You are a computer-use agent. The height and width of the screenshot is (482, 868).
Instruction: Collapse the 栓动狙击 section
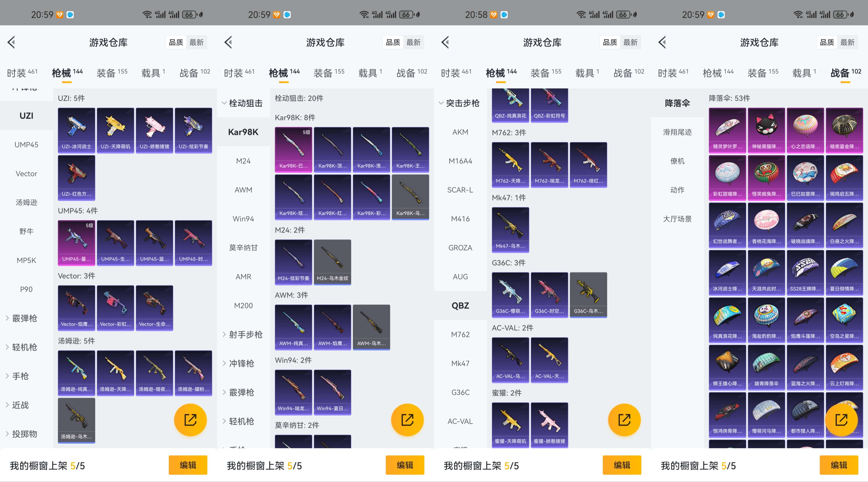[243, 103]
